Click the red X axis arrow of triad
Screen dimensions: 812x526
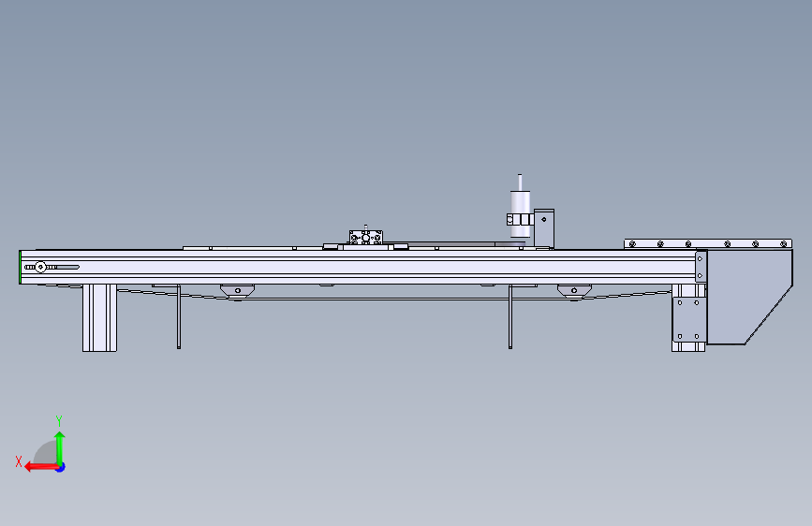(x=40, y=467)
